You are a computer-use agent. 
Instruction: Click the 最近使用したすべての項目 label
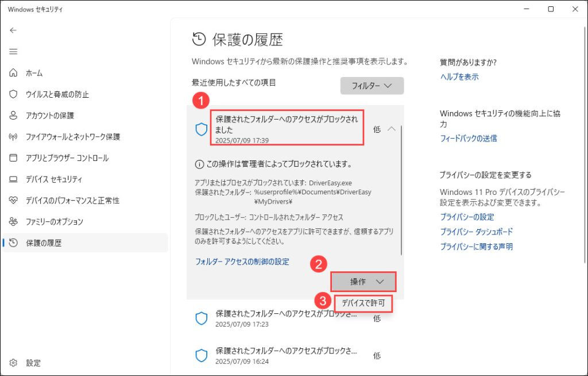click(234, 83)
